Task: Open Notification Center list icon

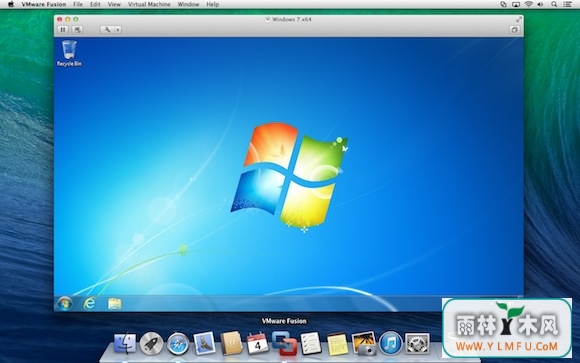Action: tap(567, 4)
